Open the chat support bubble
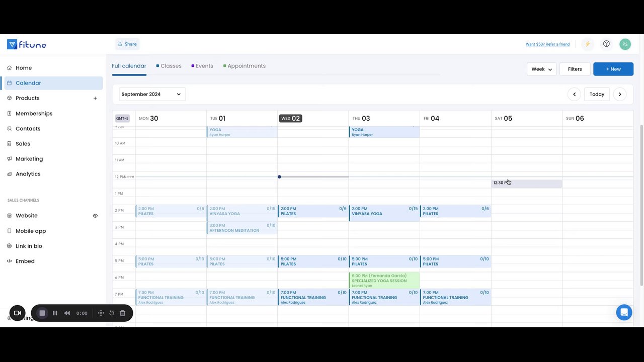 624,312
